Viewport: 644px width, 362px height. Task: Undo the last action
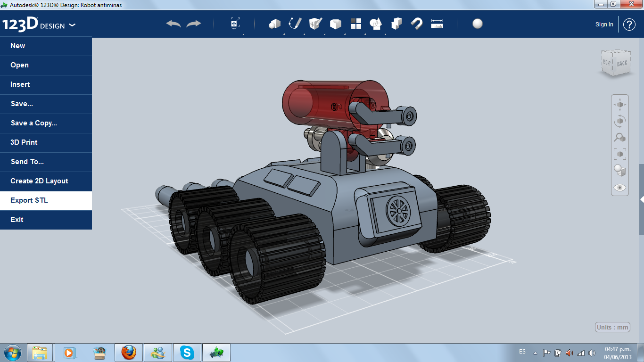173,24
